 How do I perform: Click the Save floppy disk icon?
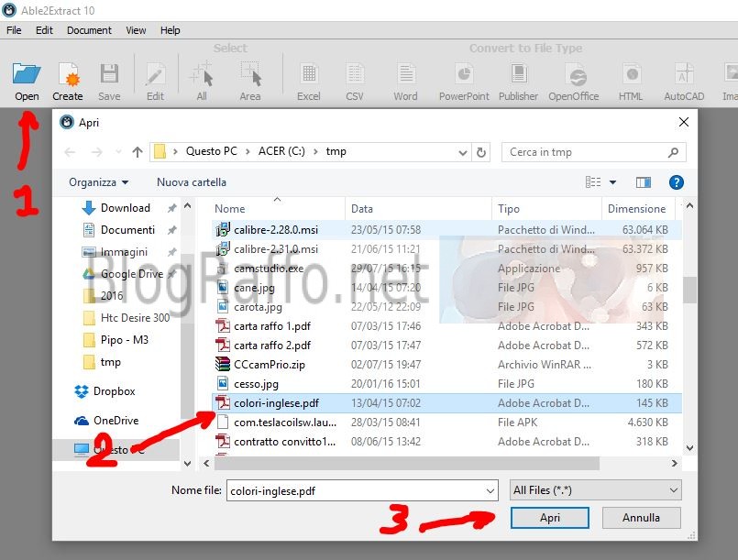click(109, 74)
